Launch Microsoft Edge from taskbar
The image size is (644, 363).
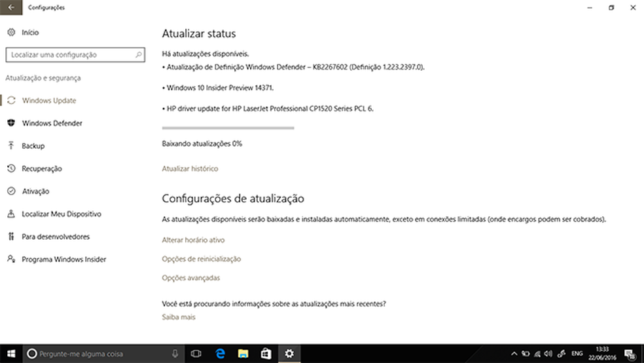tap(220, 354)
